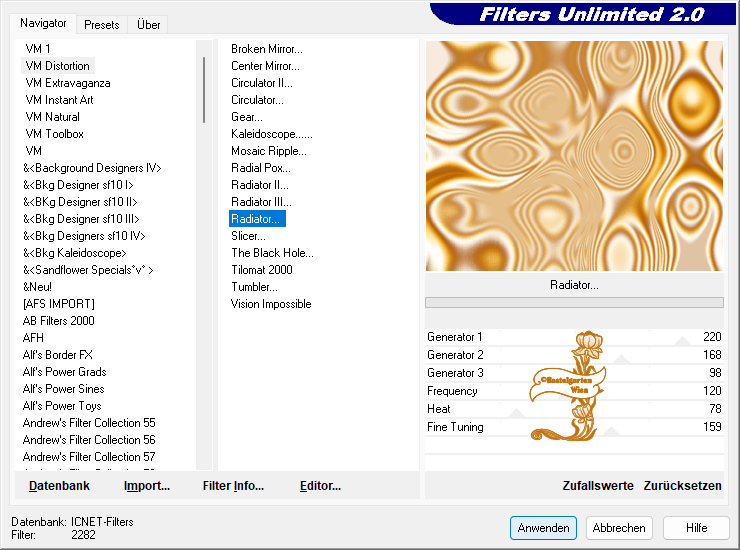Select Andrew's Filter Collection 57

[89, 457]
